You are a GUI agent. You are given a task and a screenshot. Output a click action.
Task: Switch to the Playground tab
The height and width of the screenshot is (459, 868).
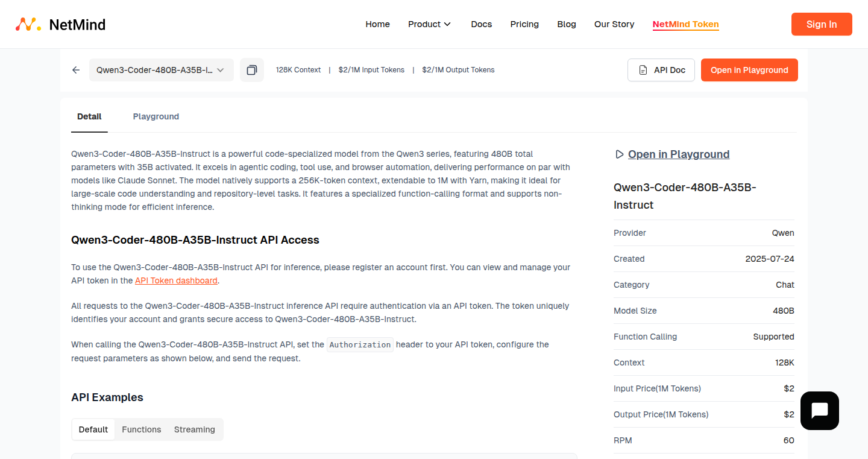pyautogui.click(x=156, y=116)
